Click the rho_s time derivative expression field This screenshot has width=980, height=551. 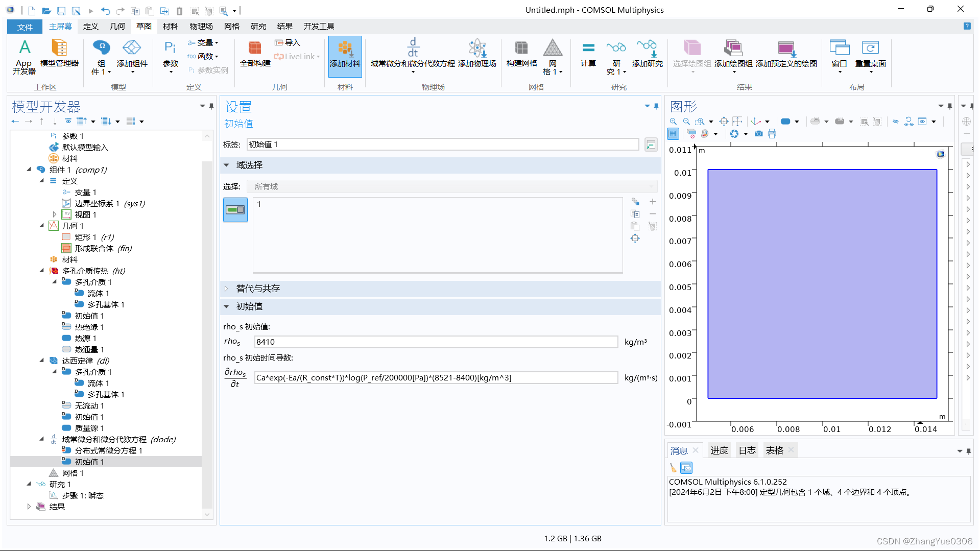coord(436,378)
